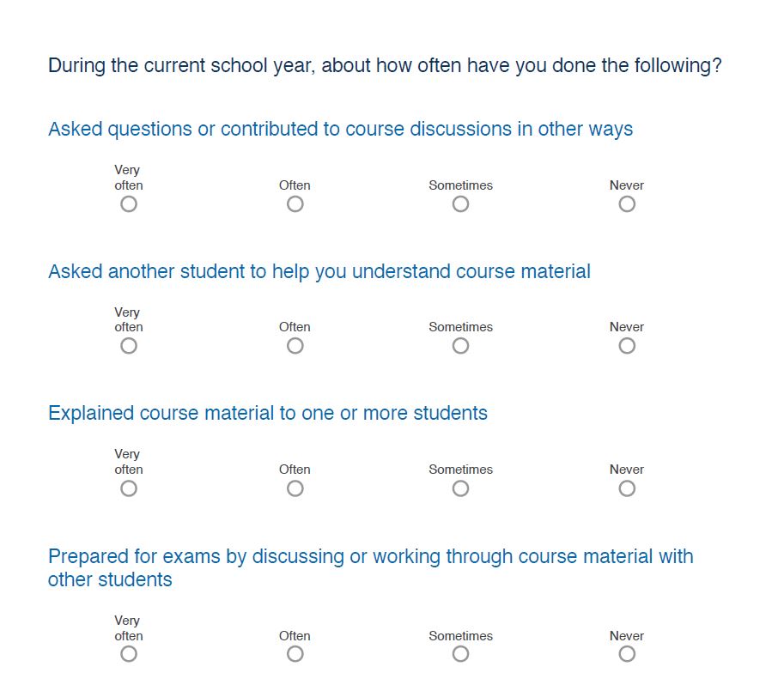Choose "Often" for asking another student for help
Image resolution: width=784 pixels, height=697 pixels.
click(x=295, y=346)
